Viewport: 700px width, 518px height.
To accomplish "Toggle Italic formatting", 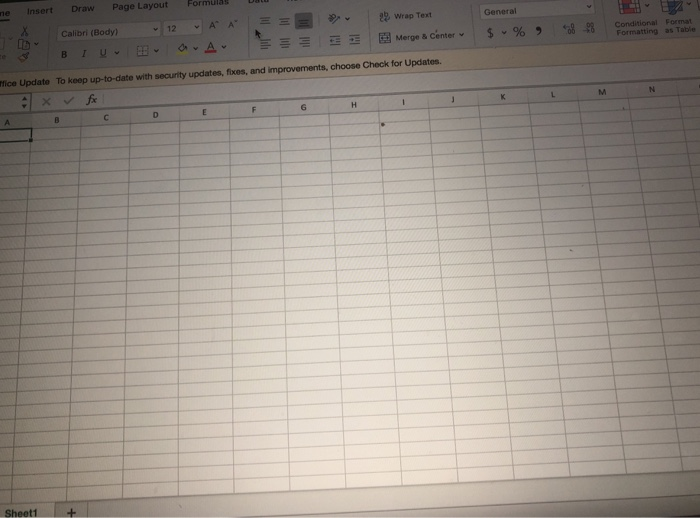I will click(83, 54).
